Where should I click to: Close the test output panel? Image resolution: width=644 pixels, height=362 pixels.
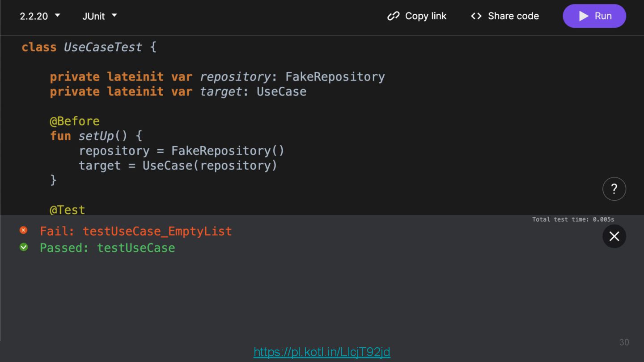(x=614, y=236)
